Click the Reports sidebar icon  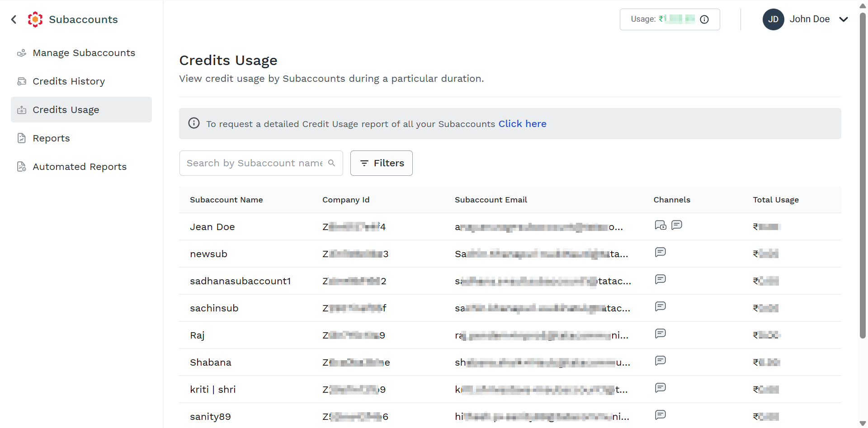22,138
